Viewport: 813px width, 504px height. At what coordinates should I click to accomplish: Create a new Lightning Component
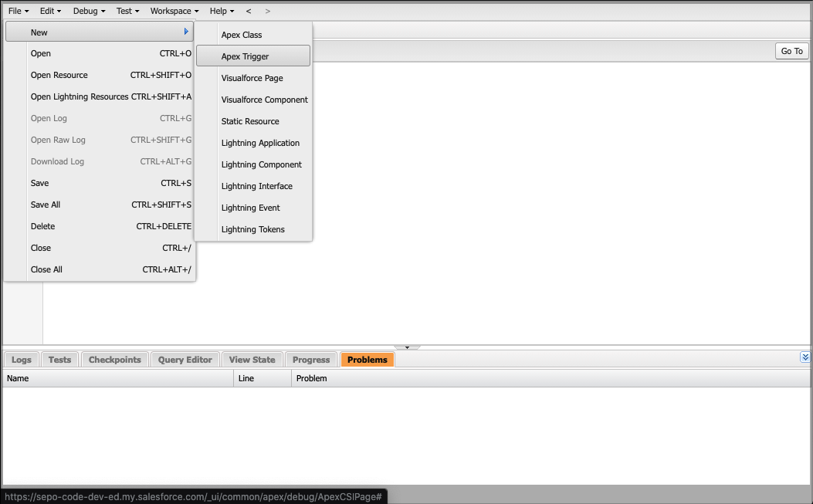(253, 164)
